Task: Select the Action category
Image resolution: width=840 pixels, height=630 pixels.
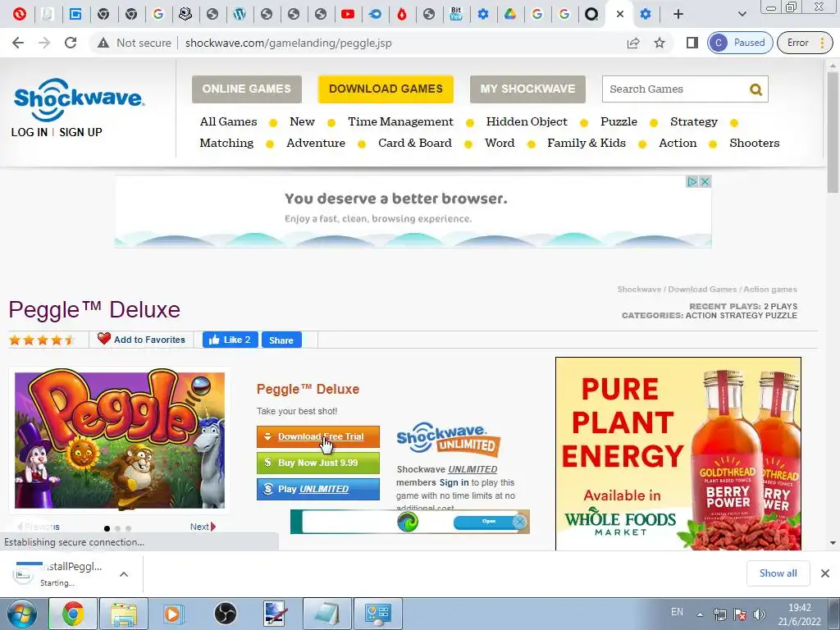Action: click(678, 143)
